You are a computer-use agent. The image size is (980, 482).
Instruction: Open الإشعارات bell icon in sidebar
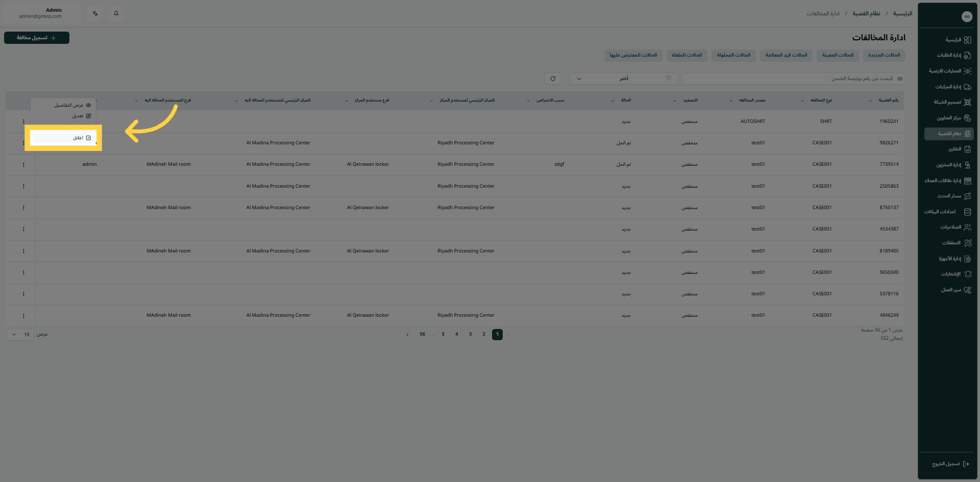tap(967, 274)
